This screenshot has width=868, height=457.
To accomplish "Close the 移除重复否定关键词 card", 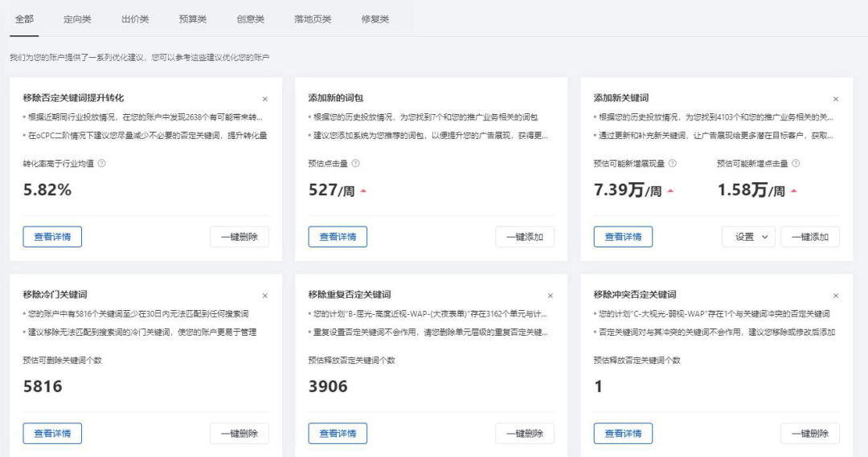I will coord(551,296).
